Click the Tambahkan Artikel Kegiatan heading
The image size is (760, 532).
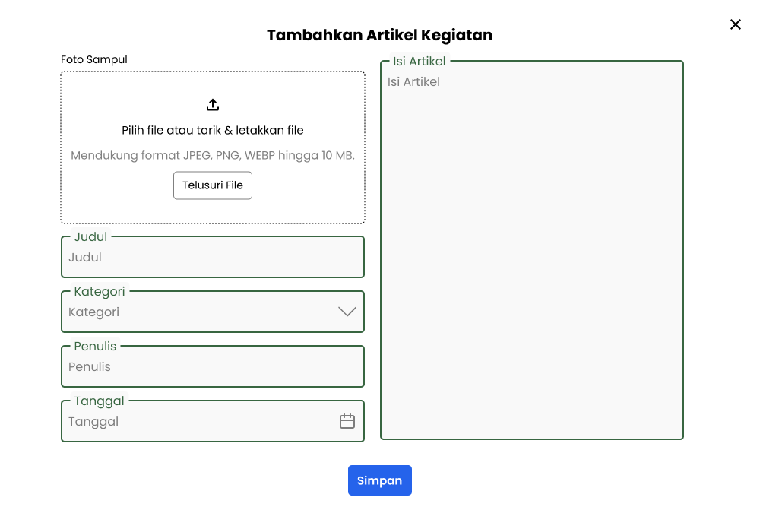point(380,35)
